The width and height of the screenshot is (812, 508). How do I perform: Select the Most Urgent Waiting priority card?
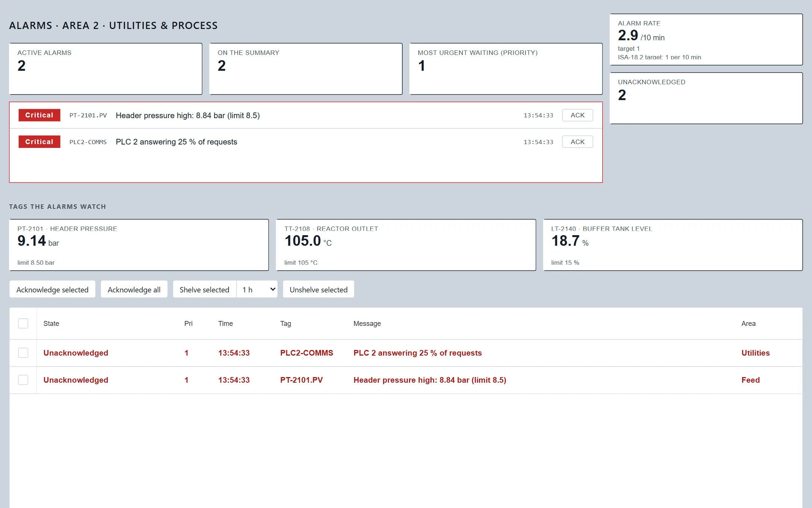tap(506, 69)
